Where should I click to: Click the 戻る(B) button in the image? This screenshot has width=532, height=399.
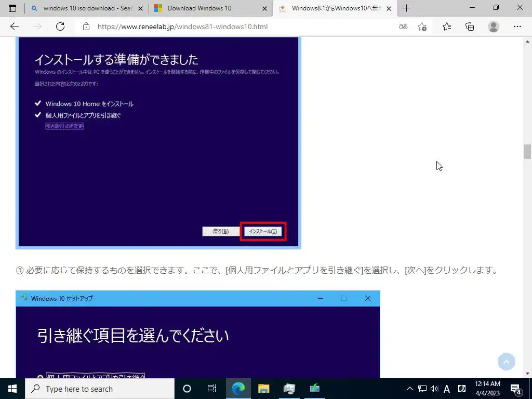(220, 231)
